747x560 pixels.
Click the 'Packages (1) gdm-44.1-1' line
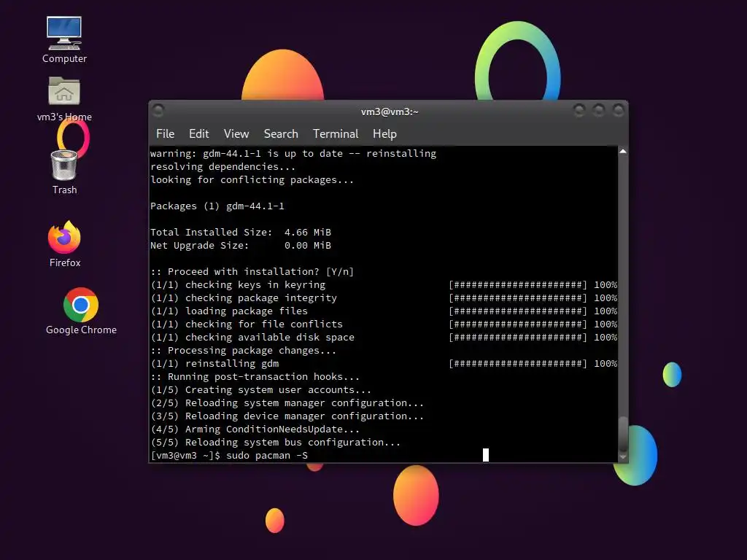[217, 206]
